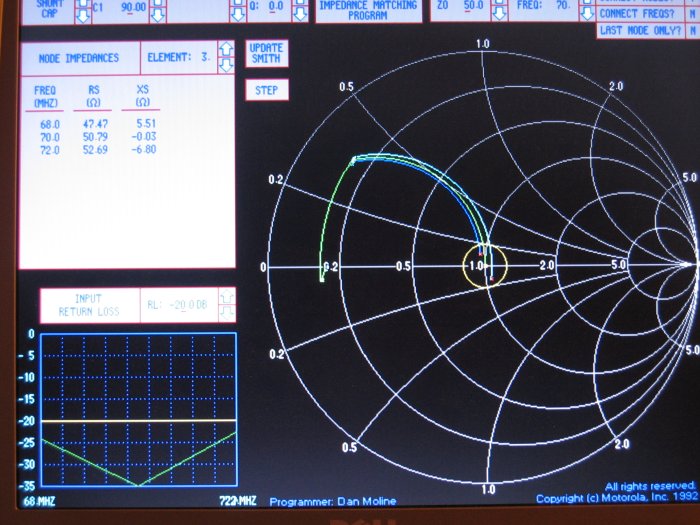Click the 70.0 frequency table cell

(50, 137)
